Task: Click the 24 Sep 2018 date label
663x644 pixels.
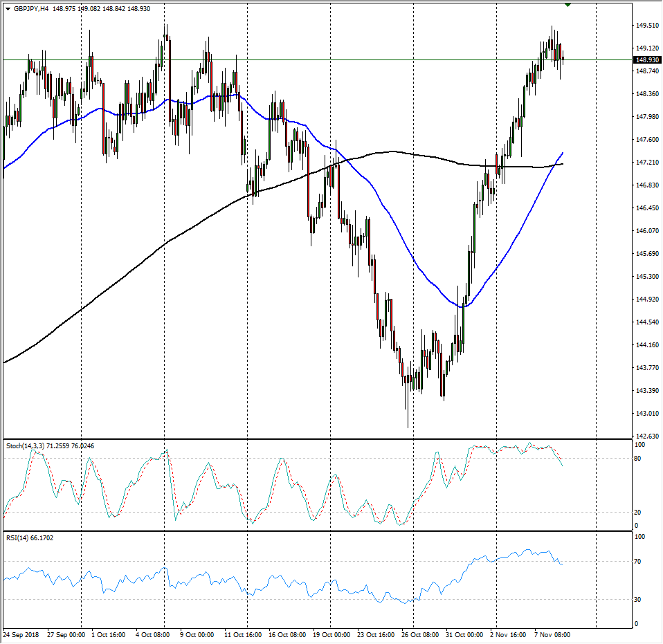Action: pyautogui.click(x=21, y=634)
